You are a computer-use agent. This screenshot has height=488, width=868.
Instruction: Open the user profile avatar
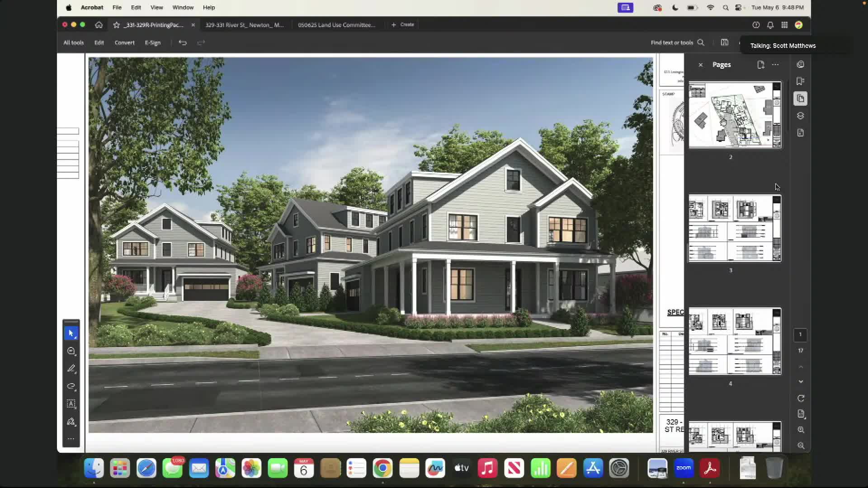799,25
